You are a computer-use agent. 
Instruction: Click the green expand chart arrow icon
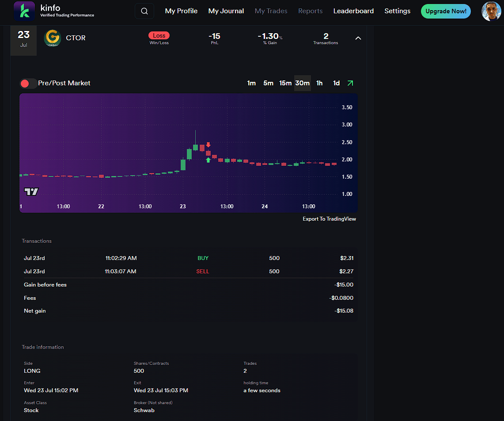point(350,83)
